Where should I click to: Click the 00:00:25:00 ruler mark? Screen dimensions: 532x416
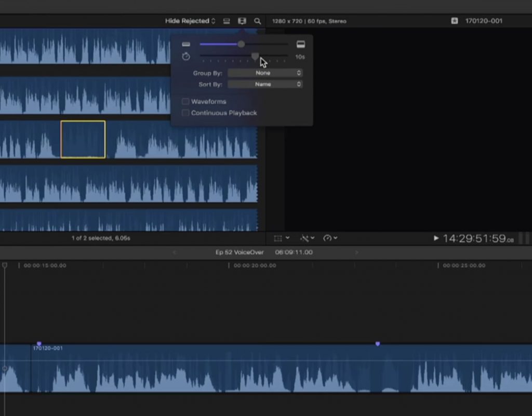[464, 266]
